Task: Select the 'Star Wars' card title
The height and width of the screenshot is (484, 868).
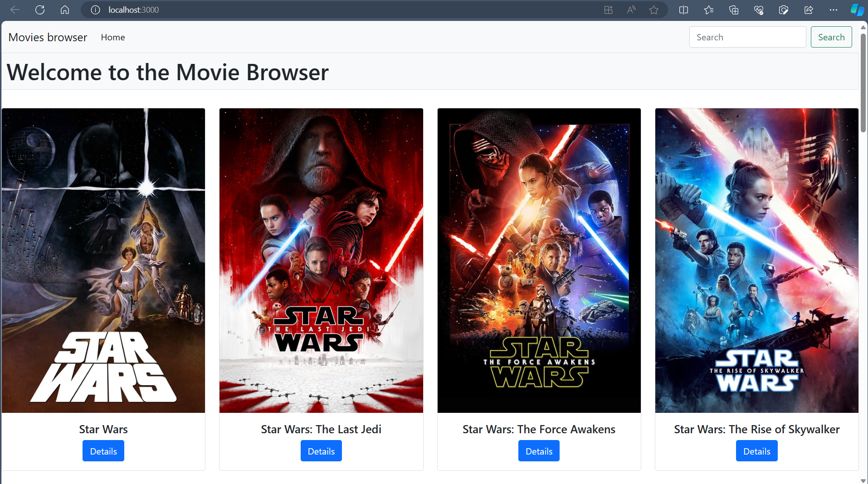Action: coord(103,429)
